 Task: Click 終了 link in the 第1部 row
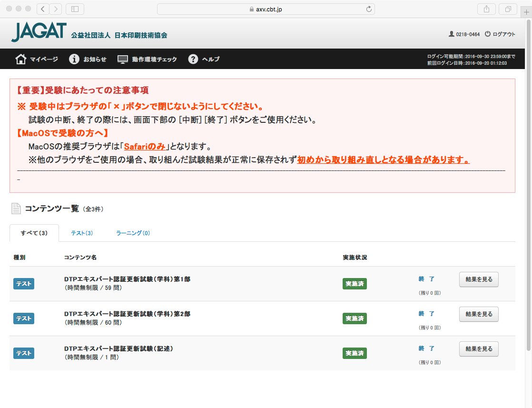coord(426,279)
